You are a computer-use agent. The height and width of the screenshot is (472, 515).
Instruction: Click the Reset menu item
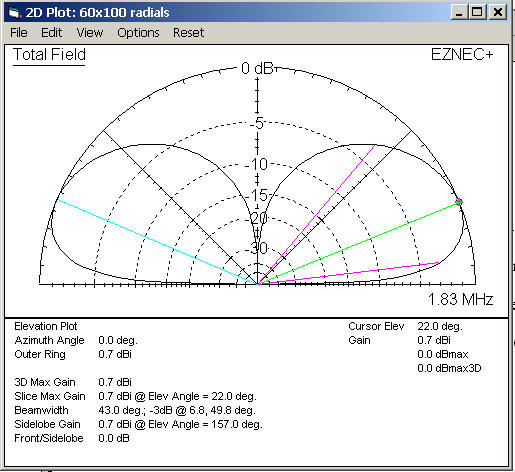(188, 33)
